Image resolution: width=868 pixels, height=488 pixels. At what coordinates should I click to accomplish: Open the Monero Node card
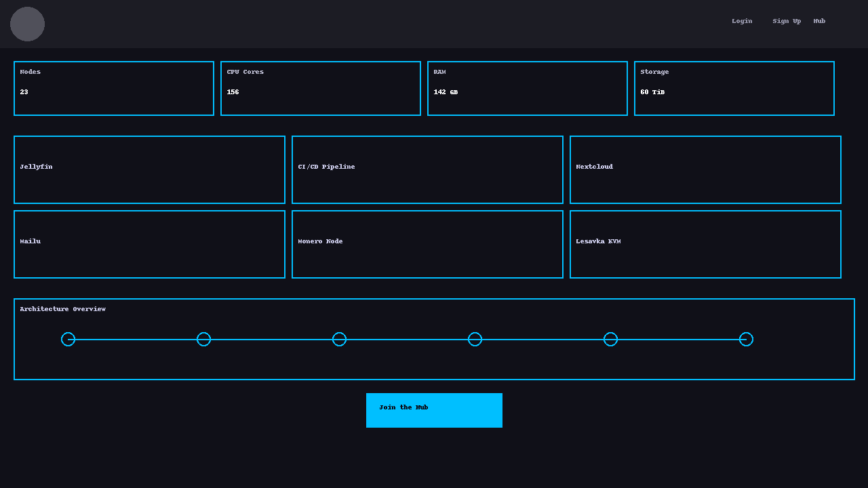(427, 244)
